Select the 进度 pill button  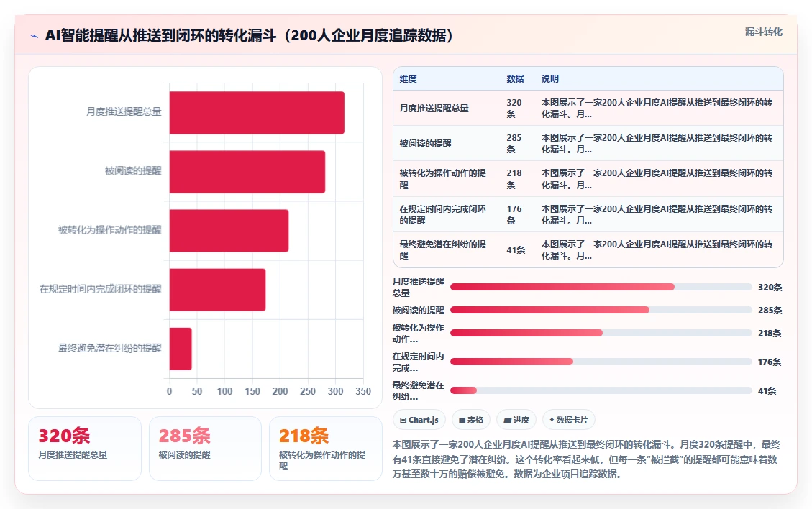[516, 420]
